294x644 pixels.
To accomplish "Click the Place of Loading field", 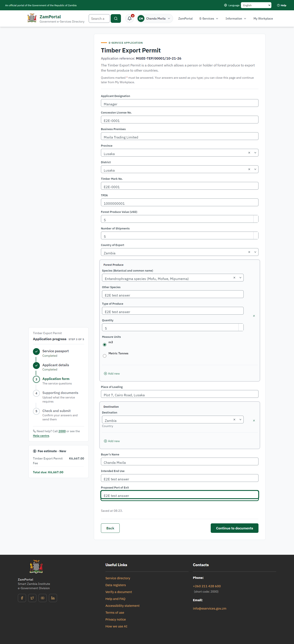I will (179, 394).
